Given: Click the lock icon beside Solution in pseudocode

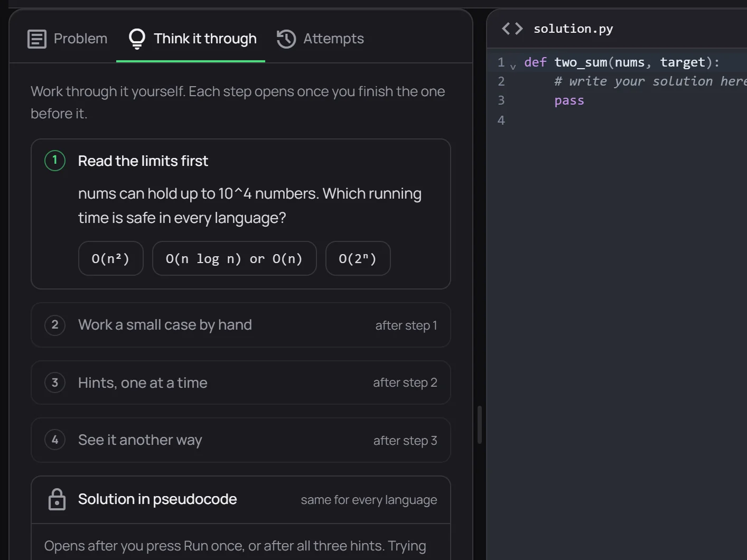Looking at the screenshot, I should coord(57,499).
